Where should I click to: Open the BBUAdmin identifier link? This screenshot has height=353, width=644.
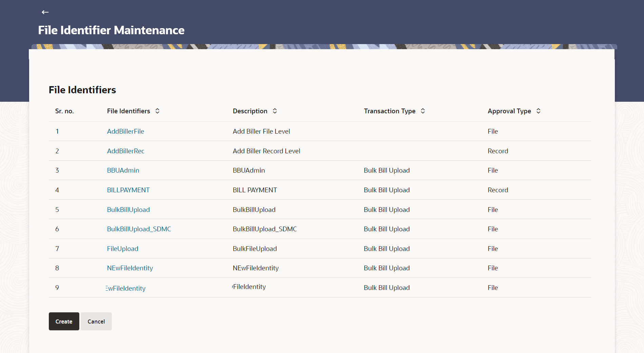tap(123, 170)
